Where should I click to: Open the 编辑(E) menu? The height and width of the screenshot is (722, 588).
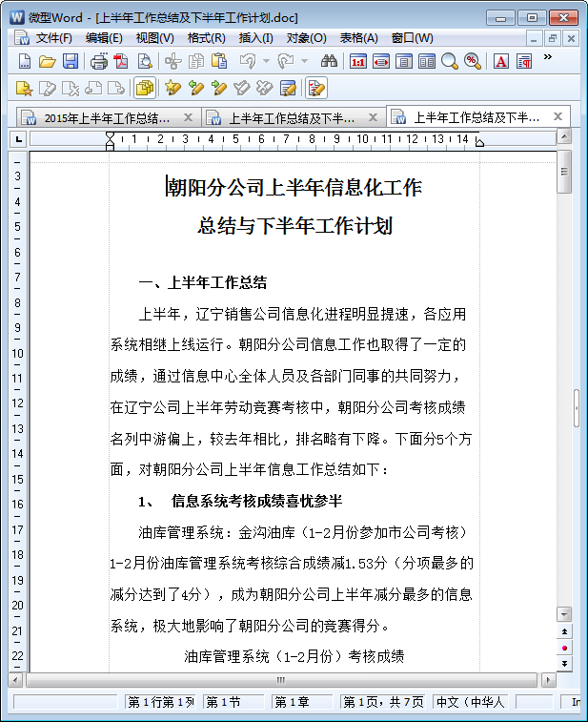104,38
